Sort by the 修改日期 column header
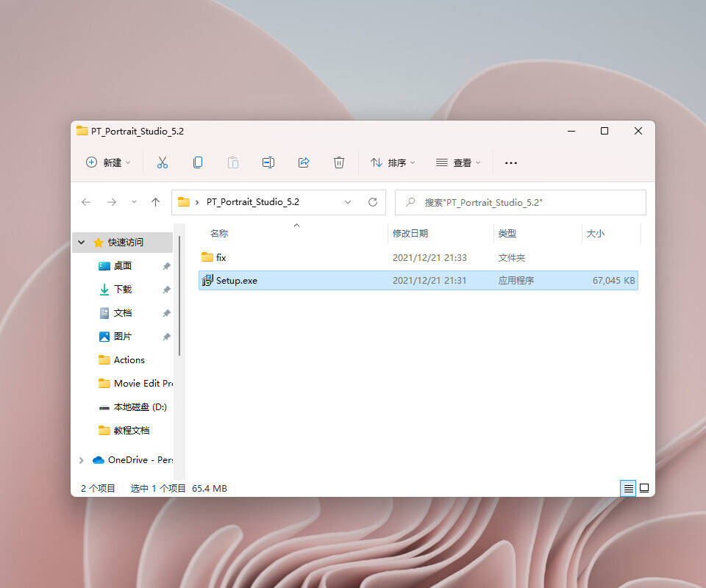706x588 pixels. pyautogui.click(x=410, y=234)
